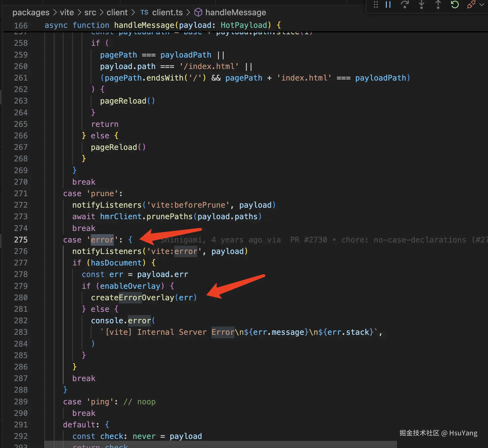
Task: Click const err declaration on line 278
Action: [102, 275]
